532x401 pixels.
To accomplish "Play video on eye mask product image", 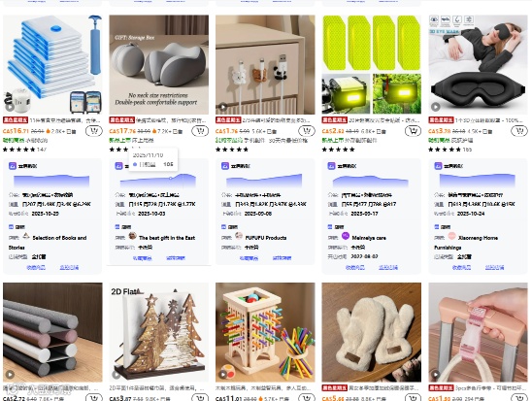I will coord(435,107).
